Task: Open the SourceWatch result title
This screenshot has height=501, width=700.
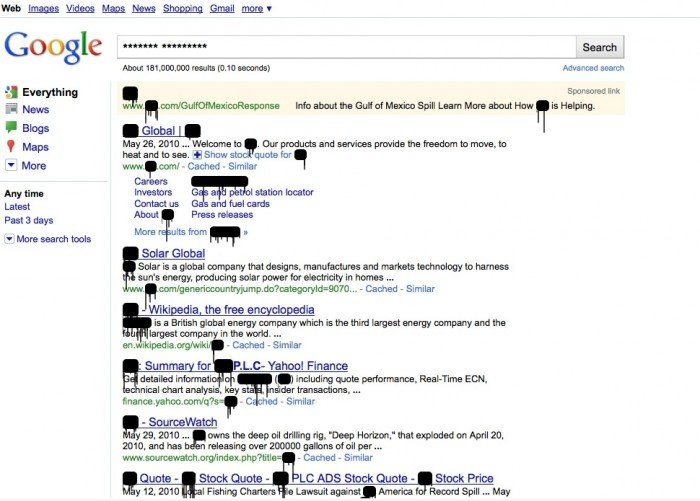Action: coord(170,422)
